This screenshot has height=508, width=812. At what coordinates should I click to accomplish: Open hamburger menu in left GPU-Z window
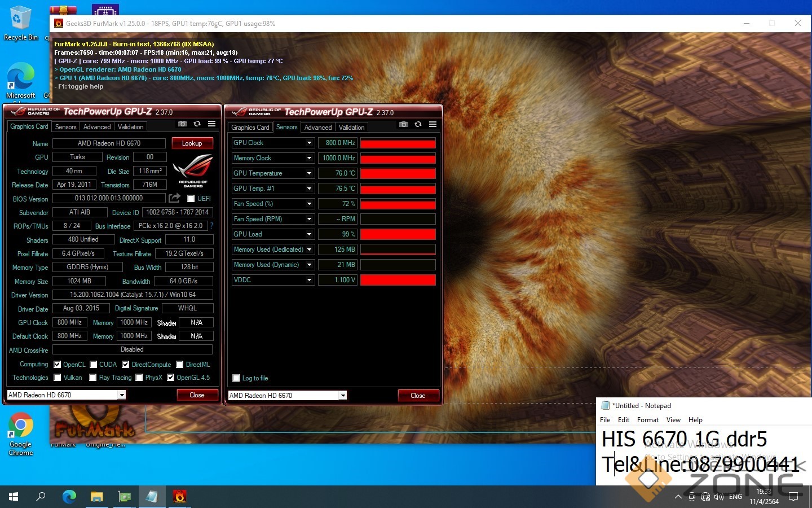click(211, 124)
